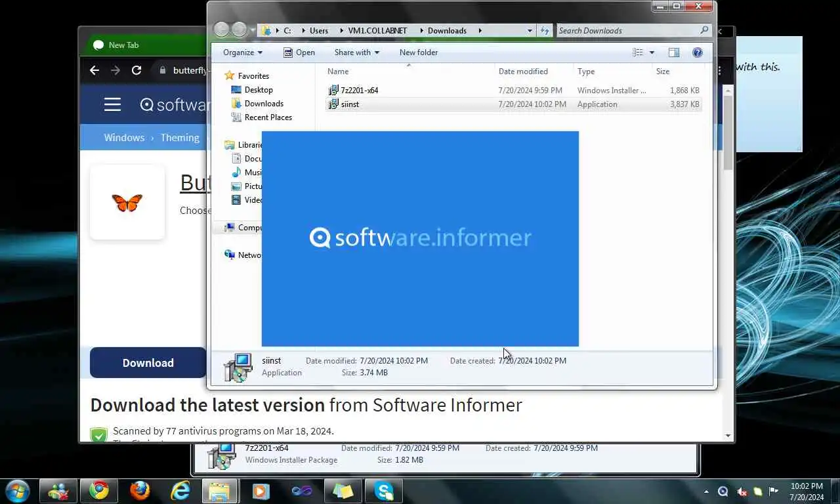Open Favorites star in navigation pane
This screenshot has width=840, height=504.
229,75
